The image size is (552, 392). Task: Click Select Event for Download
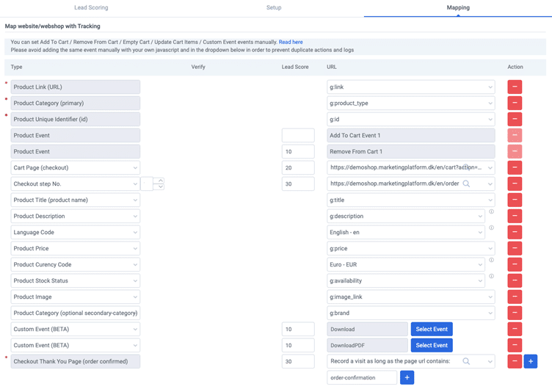click(432, 330)
